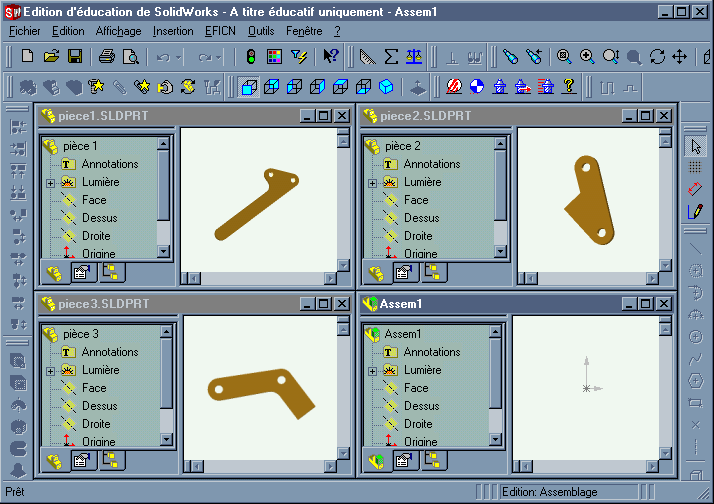Toggle the Grid icon in right toolbar
Screen dimensions: 714x504
[x=695, y=167]
